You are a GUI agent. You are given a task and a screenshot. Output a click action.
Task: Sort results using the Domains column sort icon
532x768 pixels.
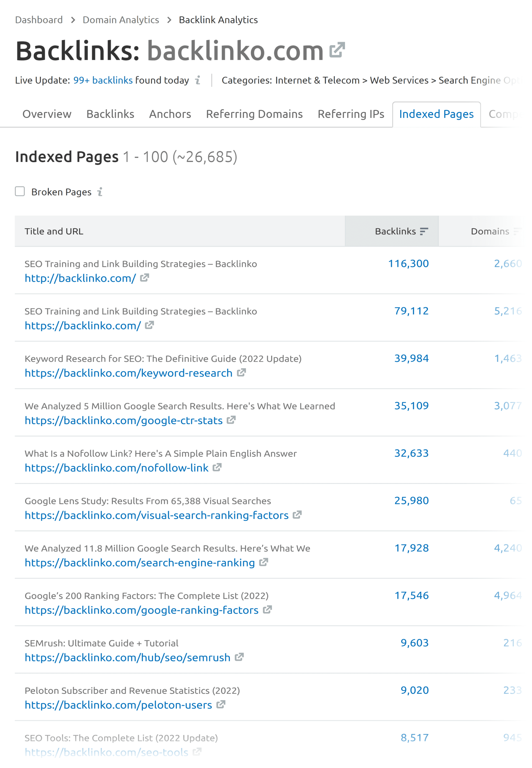(518, 231)
